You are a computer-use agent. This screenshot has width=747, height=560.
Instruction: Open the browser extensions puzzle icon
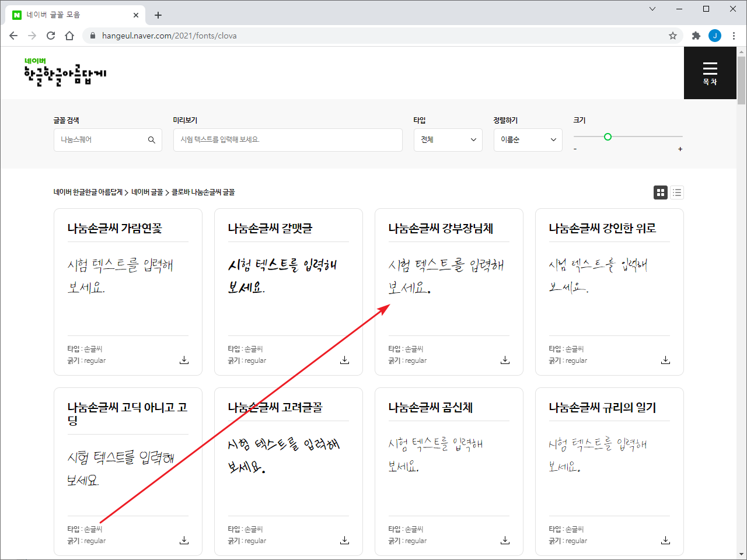tap(696, 36)
